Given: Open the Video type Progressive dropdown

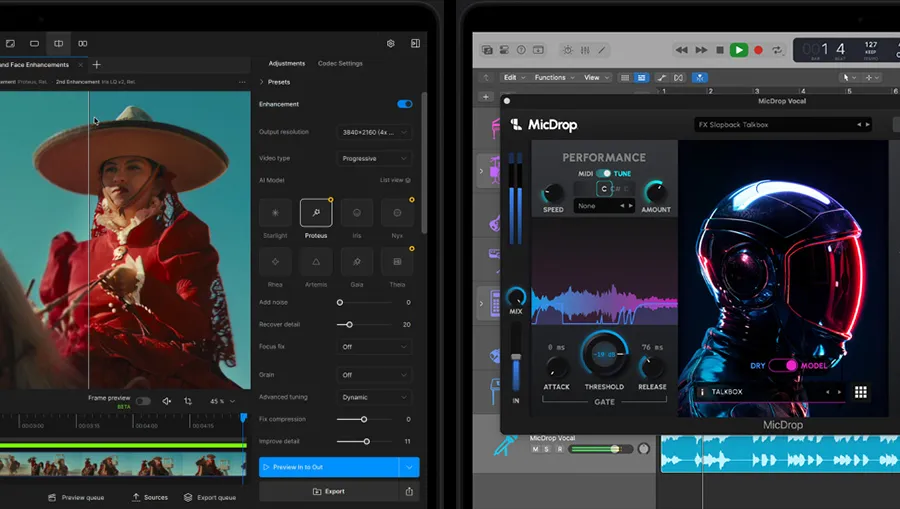Looking at the screenshot, I should pyautogui.click(x=374, y=159).
